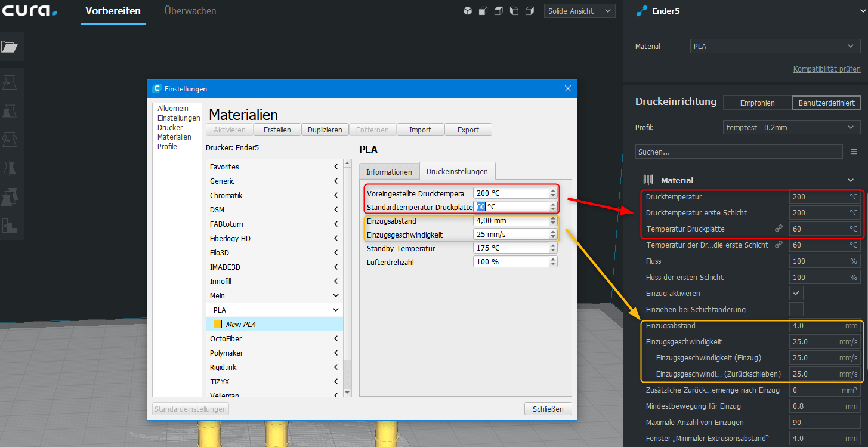Click the Duplizieren button

point(325,130)
